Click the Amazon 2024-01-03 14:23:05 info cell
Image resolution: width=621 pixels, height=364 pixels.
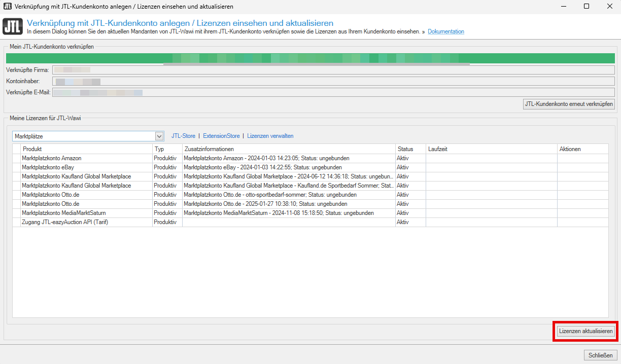289,158
